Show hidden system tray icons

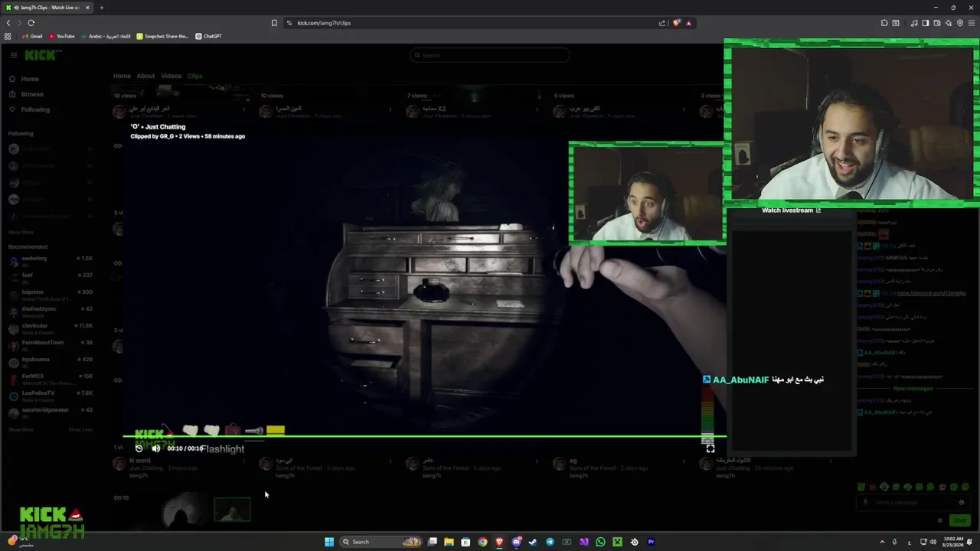pyautogui.click(x=881, y=542)
